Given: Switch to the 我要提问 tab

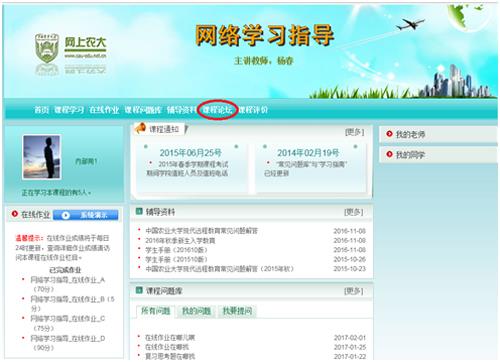Looking at the screenshot, I should [237, 311].
